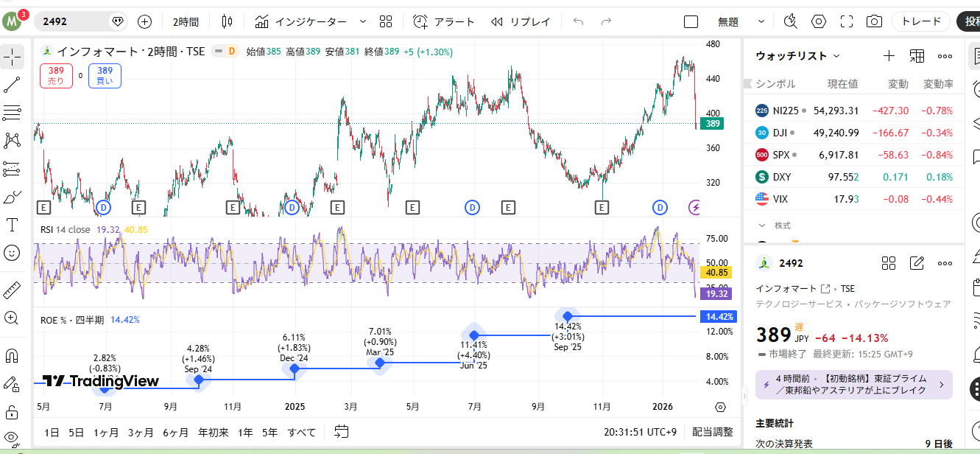The width and height of the screenshot is (980, 454).
Task: Select the 1ヶ月 date range
Action: (x=105, y=432)
